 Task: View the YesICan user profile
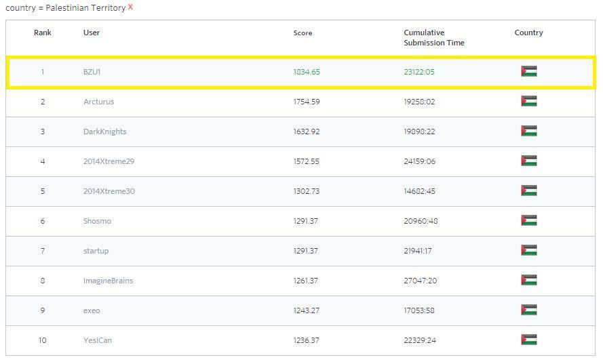pyautogui.click(x=97, y=340)
